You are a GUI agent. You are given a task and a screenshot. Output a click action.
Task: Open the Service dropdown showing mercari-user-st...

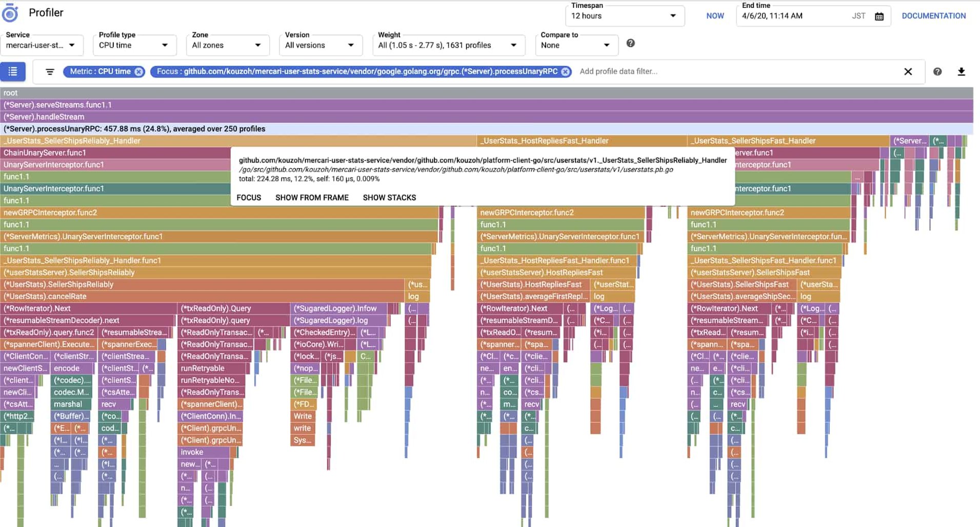coord(73,45)
